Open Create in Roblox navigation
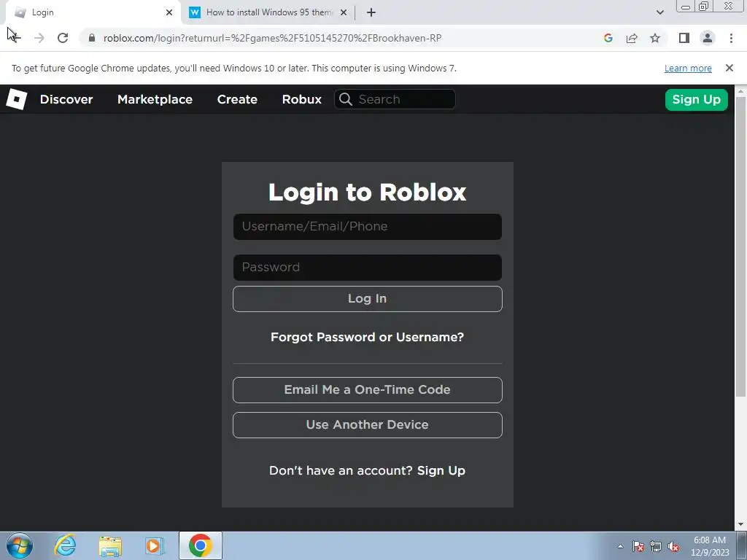747x560 pixels. tap(237, 99)
